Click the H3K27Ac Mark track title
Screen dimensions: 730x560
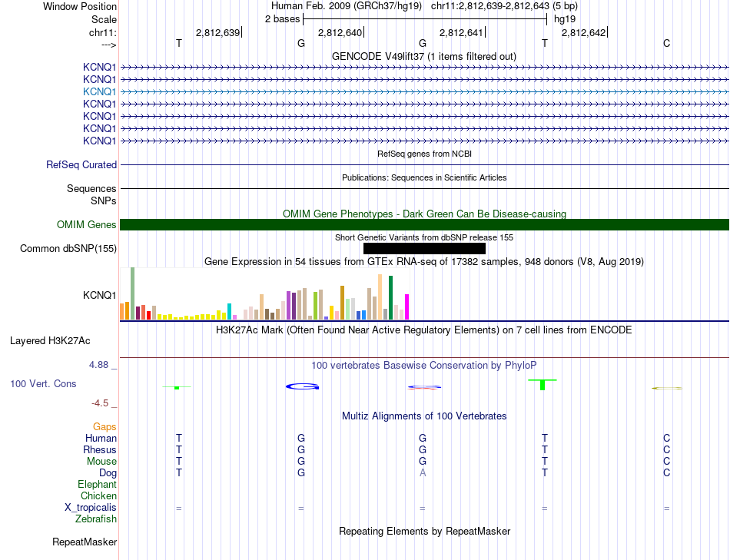click(x=424, y=330)
